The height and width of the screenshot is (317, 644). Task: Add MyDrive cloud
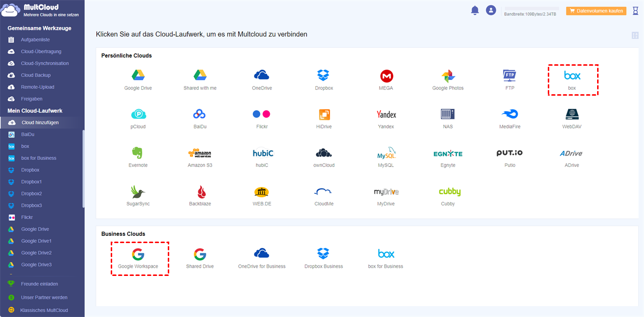(386, 196)
